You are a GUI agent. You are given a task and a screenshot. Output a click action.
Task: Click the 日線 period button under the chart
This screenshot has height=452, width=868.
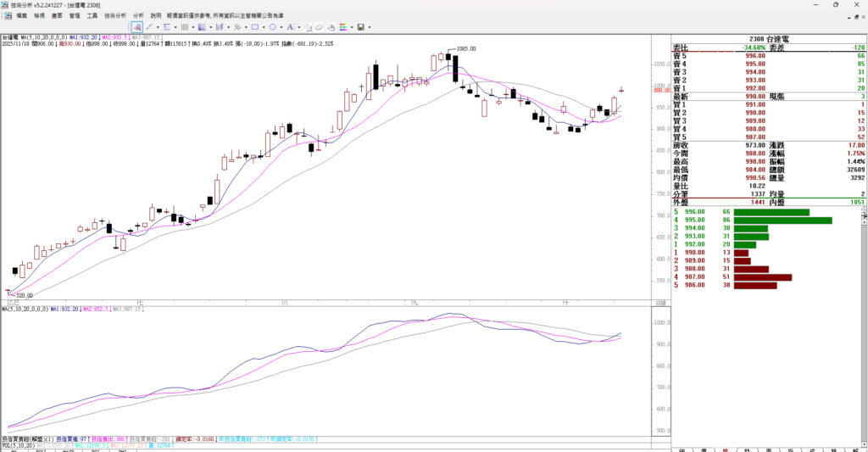(x=660, y=303)
